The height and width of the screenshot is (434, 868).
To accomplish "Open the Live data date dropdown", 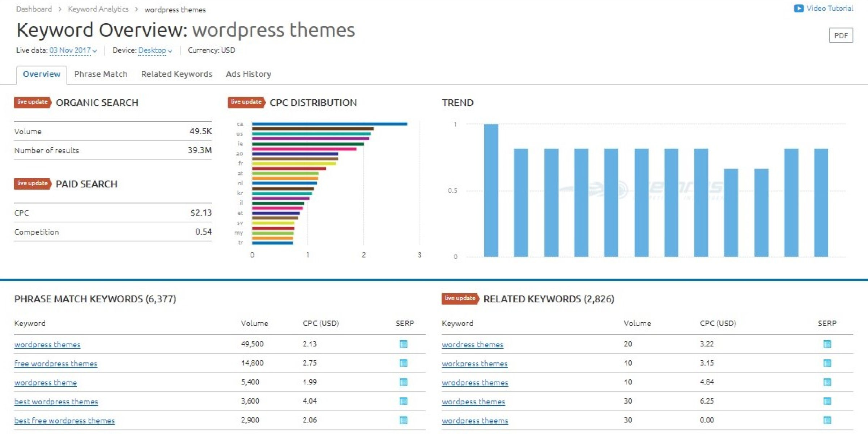I will [73, 50].
